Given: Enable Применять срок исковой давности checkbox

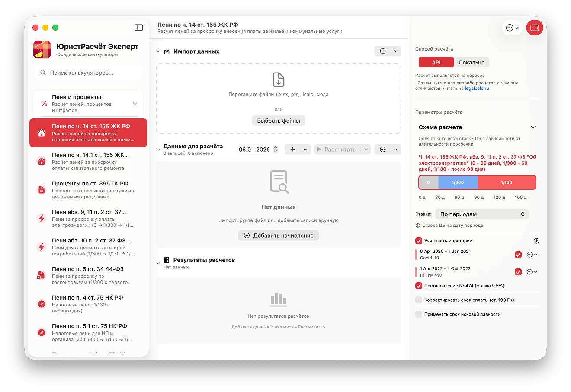Looking at the screenshot, I should point(419,314).
